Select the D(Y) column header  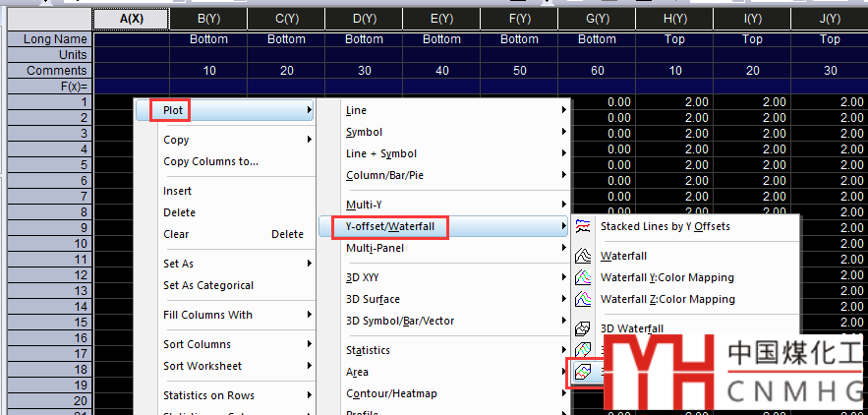[364, 19]
